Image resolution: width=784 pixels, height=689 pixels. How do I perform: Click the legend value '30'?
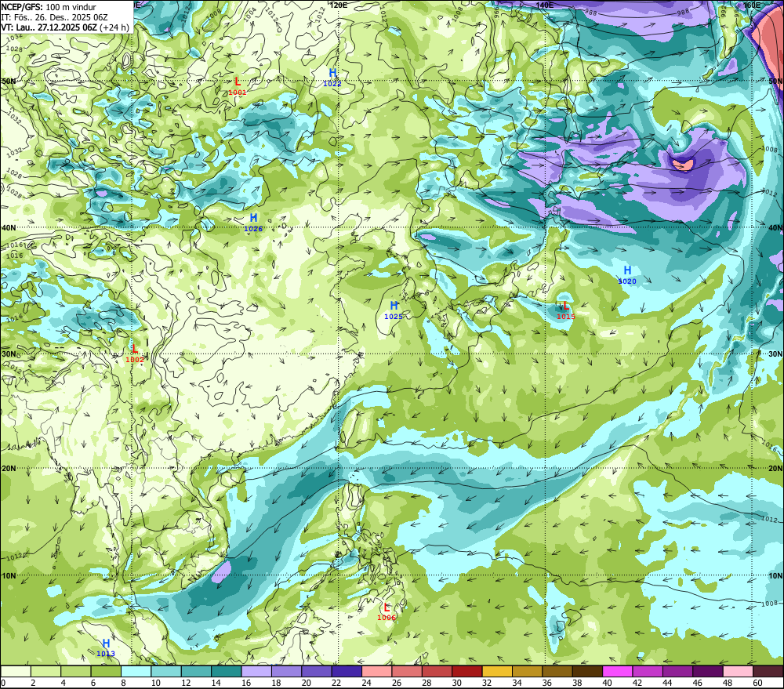[x=456, y=683]
